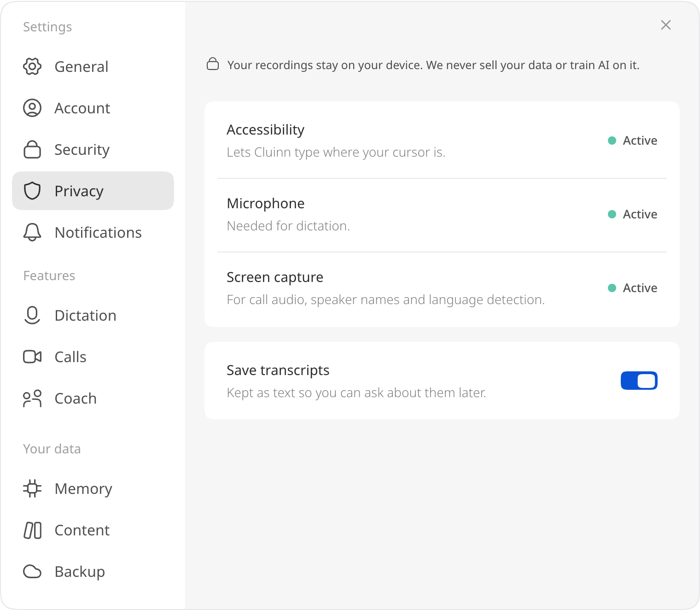This screenshot has width=700, height=610.
Task: Close the Settings window
Action: pos(666,25)
